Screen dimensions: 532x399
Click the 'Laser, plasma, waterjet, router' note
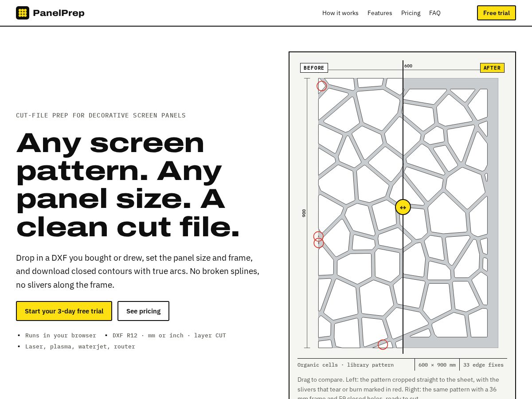[80, 346]
